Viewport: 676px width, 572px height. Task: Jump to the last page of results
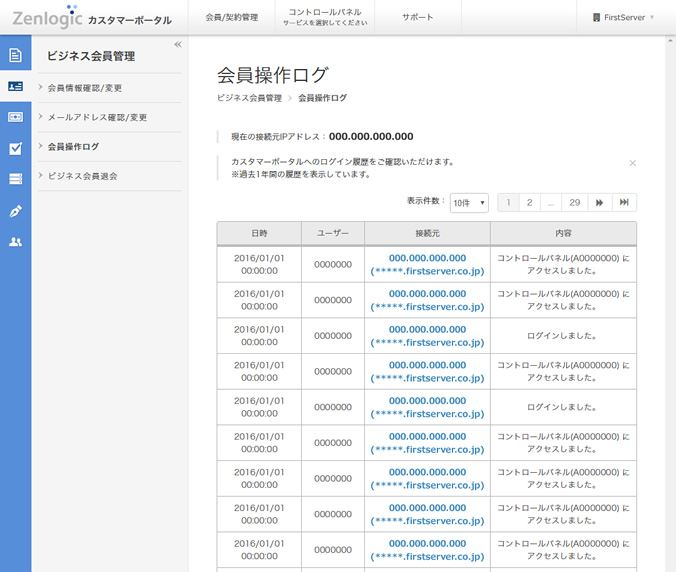point(624,203)
